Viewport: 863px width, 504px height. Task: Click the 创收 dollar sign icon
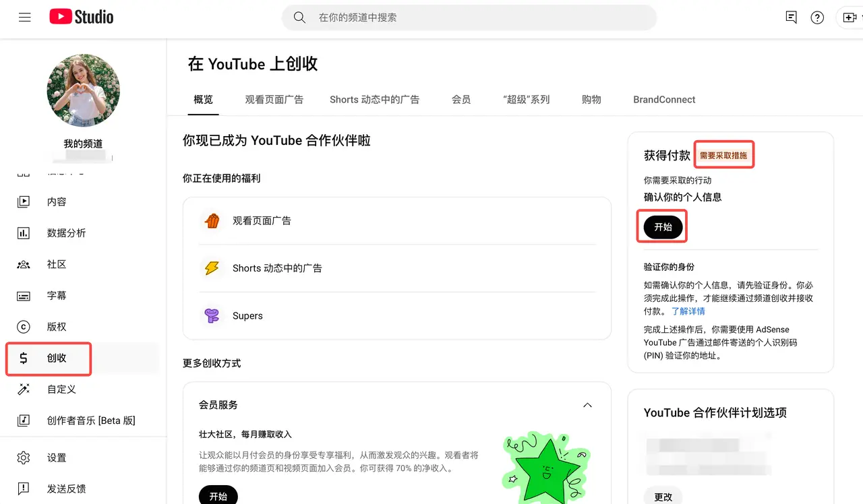[24, 358]
